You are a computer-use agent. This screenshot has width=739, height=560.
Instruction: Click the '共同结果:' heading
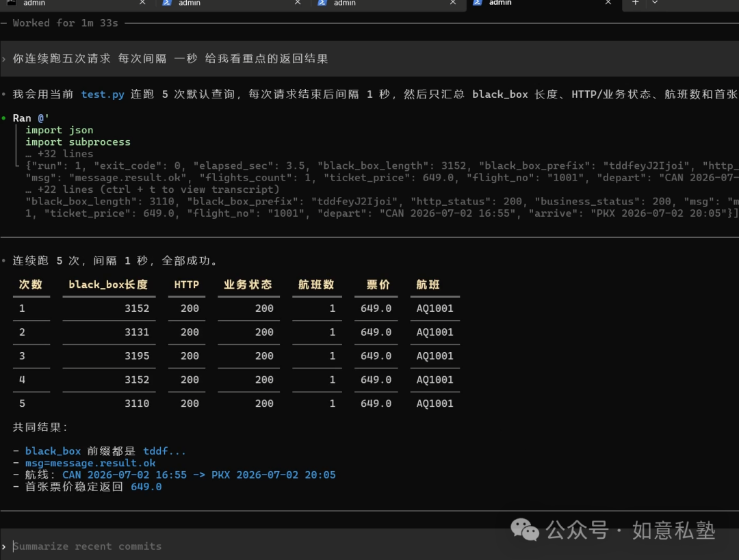tap(40, 427)
